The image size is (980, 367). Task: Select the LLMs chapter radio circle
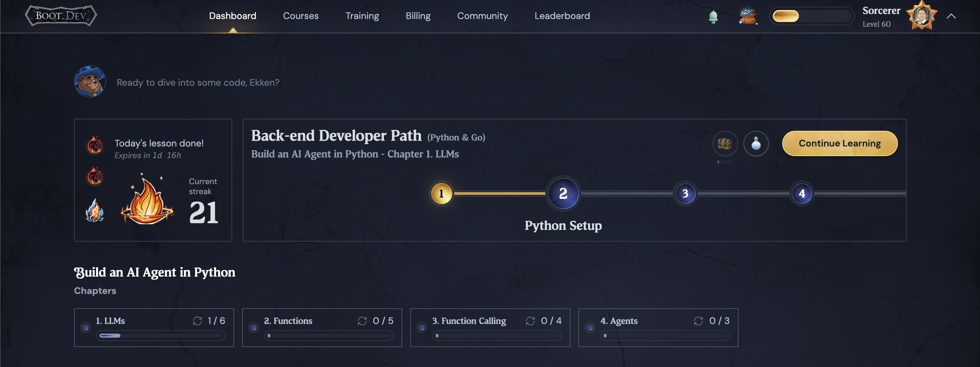(x=85, y=327)
